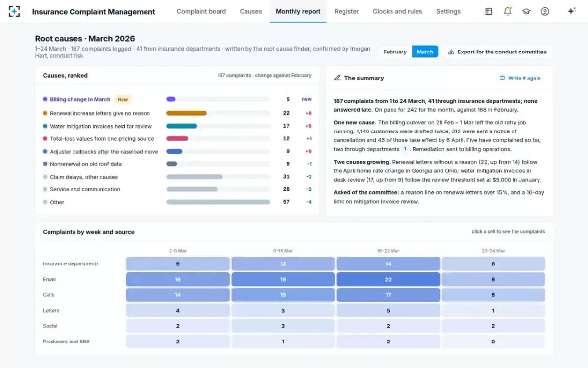The height and width of the screenshot is (368, 588).
Task: Click the download icon in the Export button
Action: click(451, 52)
